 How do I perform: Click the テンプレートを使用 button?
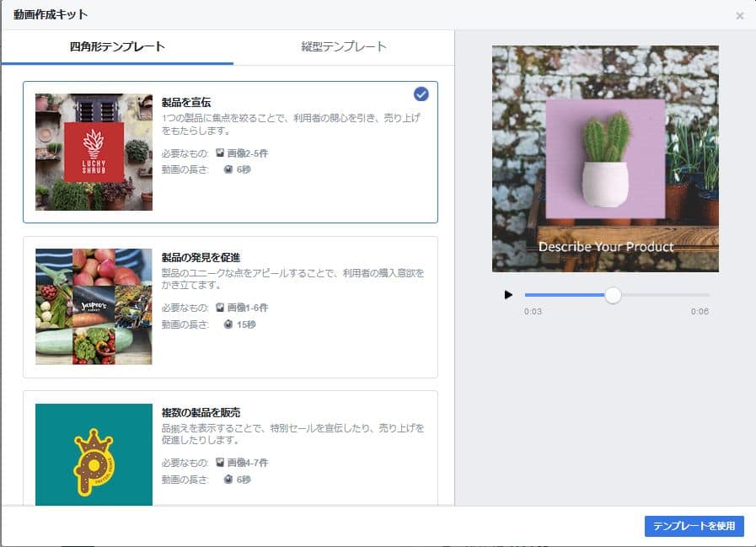click(694, 526)
